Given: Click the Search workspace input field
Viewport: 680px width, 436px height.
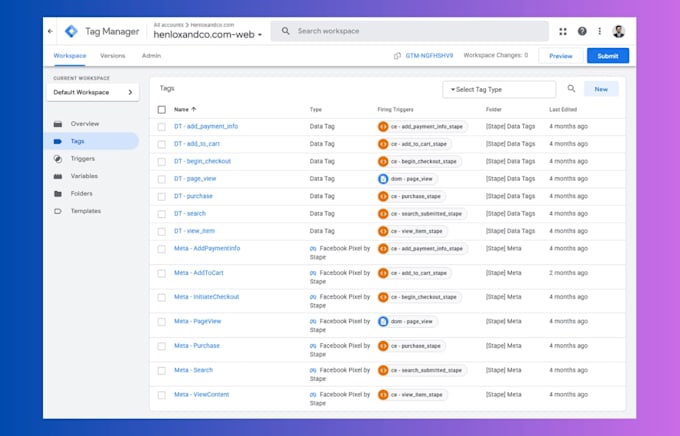Looking at the screenshot, I should [x=410, y=31].
